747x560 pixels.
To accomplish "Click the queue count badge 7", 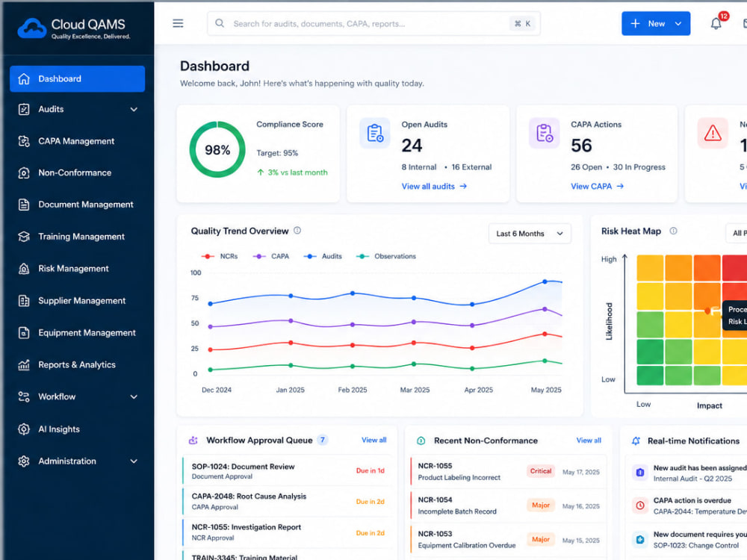I will pyautogui.click(x=323, y=440).
